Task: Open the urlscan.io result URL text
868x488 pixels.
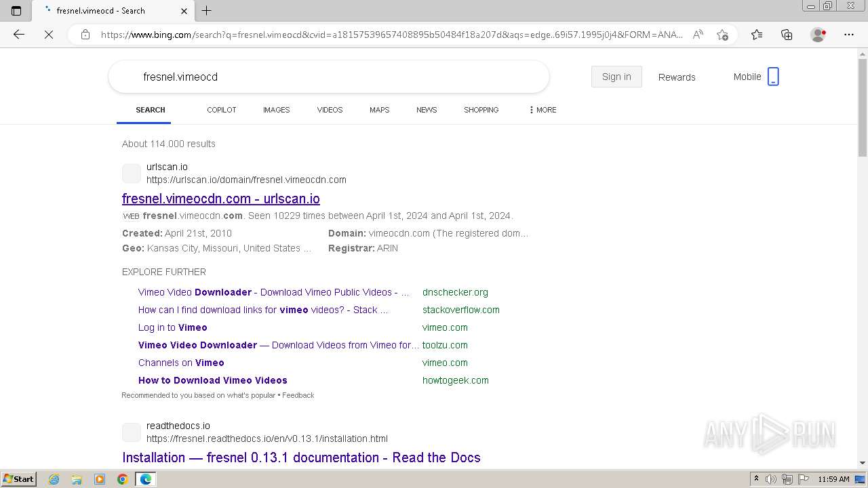Action: point(246,180)
